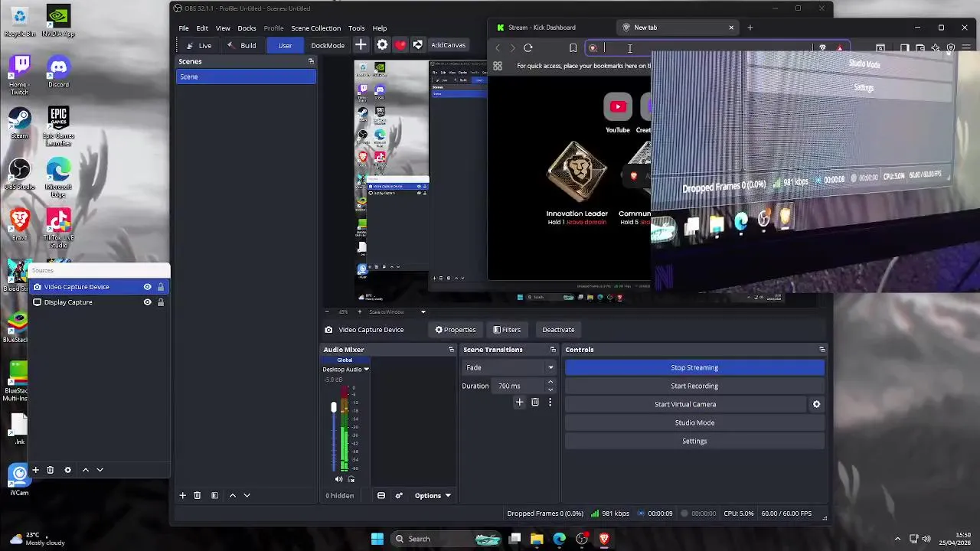
Task: Open the Help menu in OBS
Action: [380, 28]
